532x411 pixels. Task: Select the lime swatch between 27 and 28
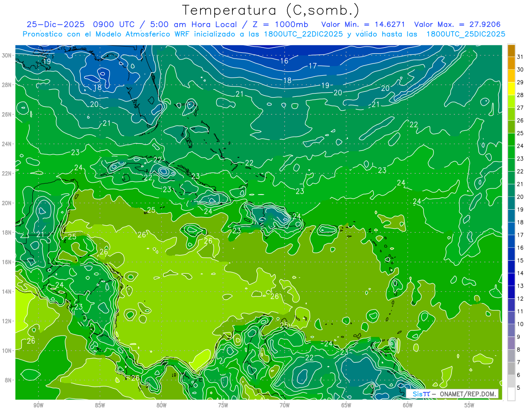[x=511, y=102]
